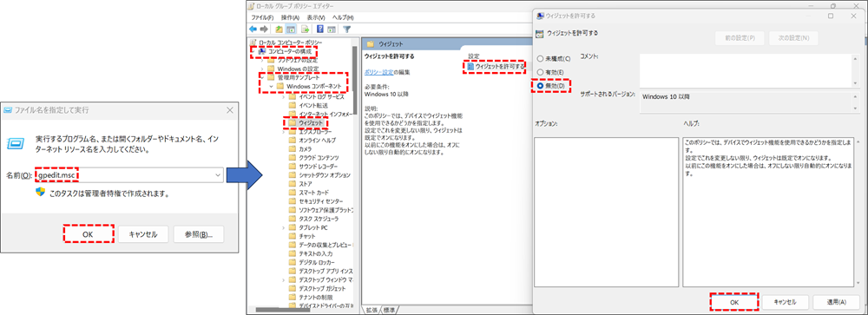Collapse the コンピューターの構成 tree node
This screenshot has width=868, height=315.
(x=253, y=51)
